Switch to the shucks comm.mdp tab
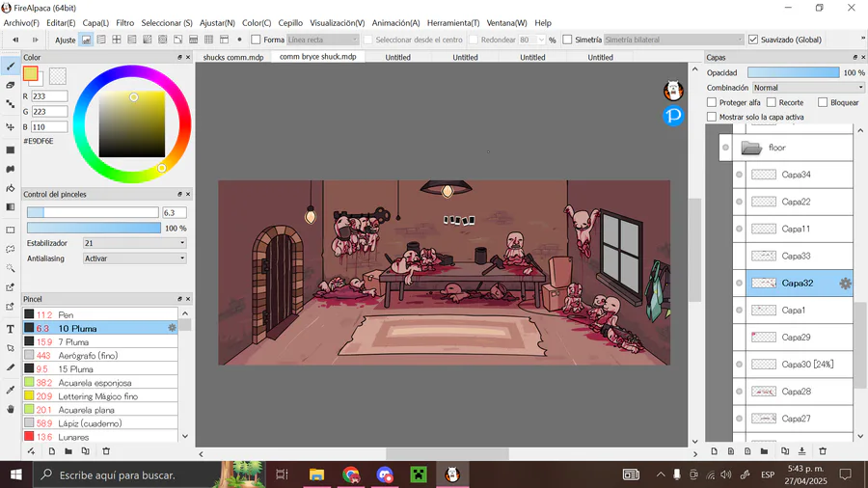This screenshot has width=868, height=488. 233,57
